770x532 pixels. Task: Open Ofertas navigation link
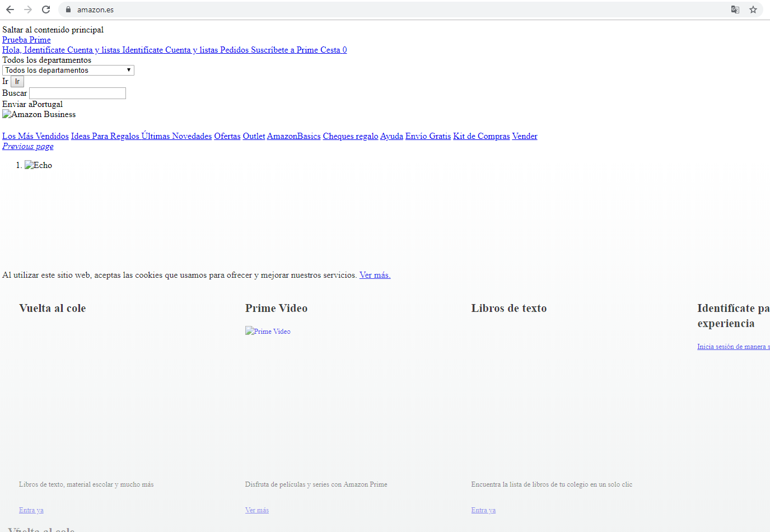coord(227,136)
